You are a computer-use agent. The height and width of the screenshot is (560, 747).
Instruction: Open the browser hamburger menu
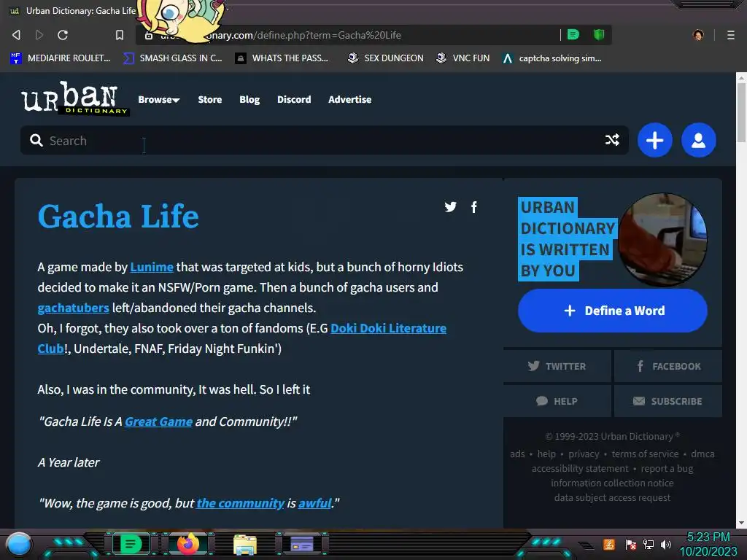[x=730, y=35]
